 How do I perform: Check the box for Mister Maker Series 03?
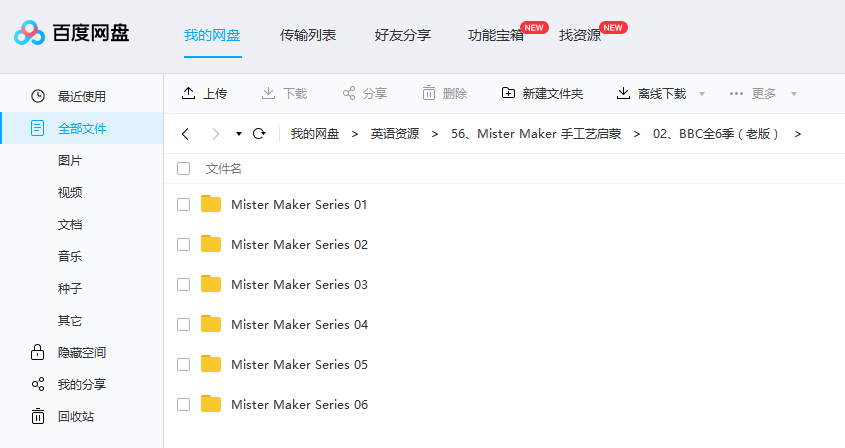pyautogui.click(x=183, y=284)
